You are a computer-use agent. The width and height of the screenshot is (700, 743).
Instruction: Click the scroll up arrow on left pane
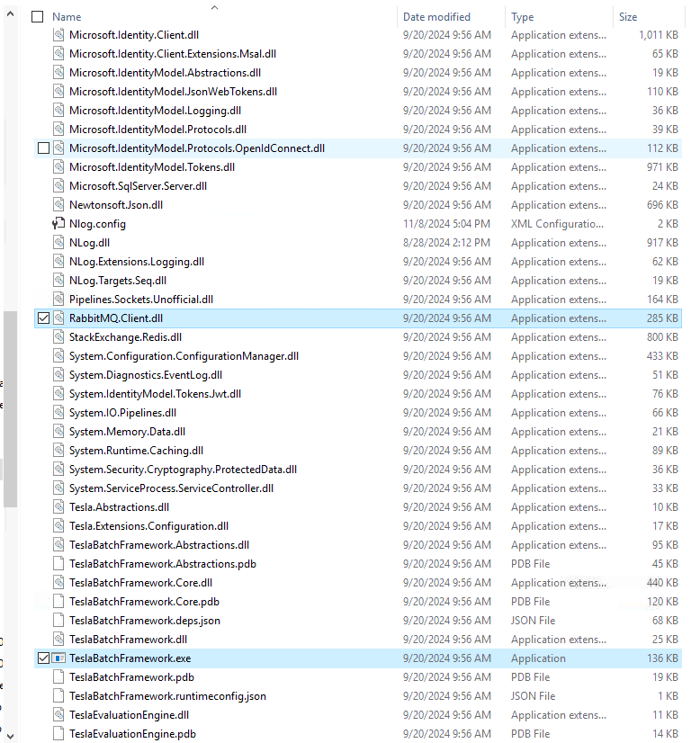(10, 14)
